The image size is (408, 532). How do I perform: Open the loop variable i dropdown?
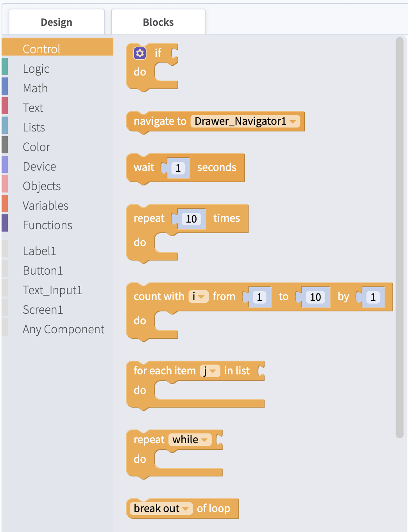199,297
